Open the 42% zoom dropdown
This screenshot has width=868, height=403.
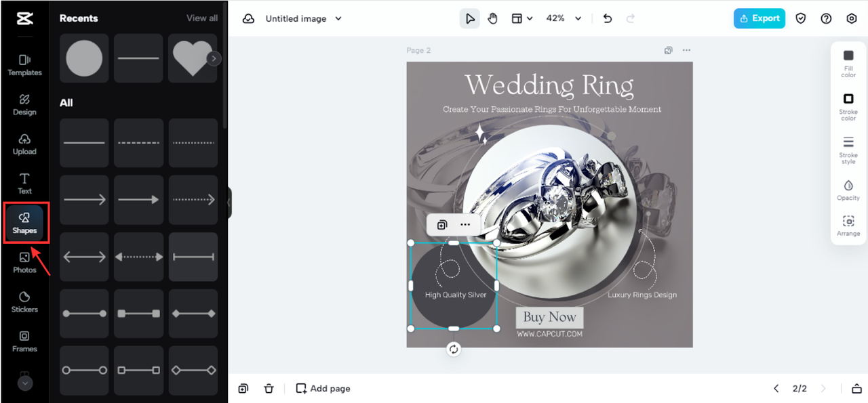(564, 19)
